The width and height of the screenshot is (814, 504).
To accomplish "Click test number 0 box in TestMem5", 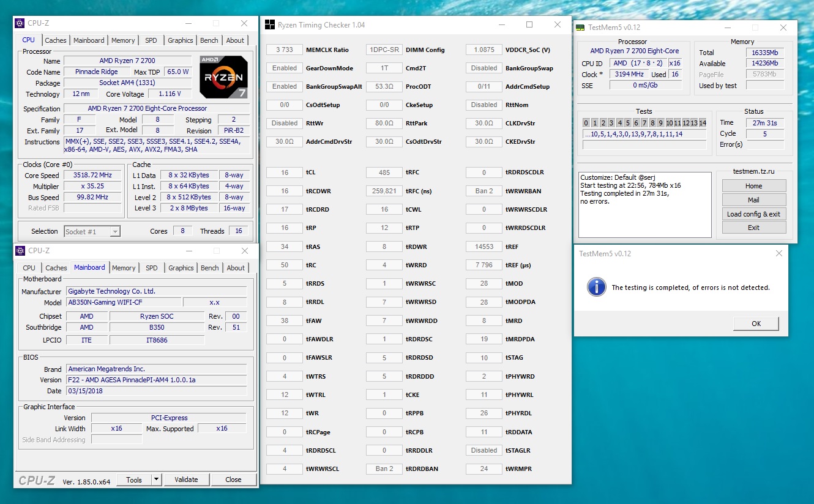I will pyautogui.click(x=586, y=123).
